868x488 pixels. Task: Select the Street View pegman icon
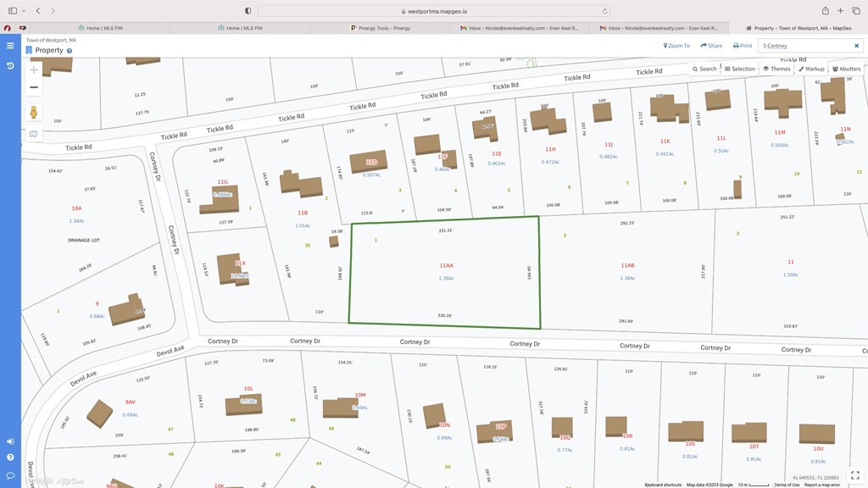tap(34, 113)
